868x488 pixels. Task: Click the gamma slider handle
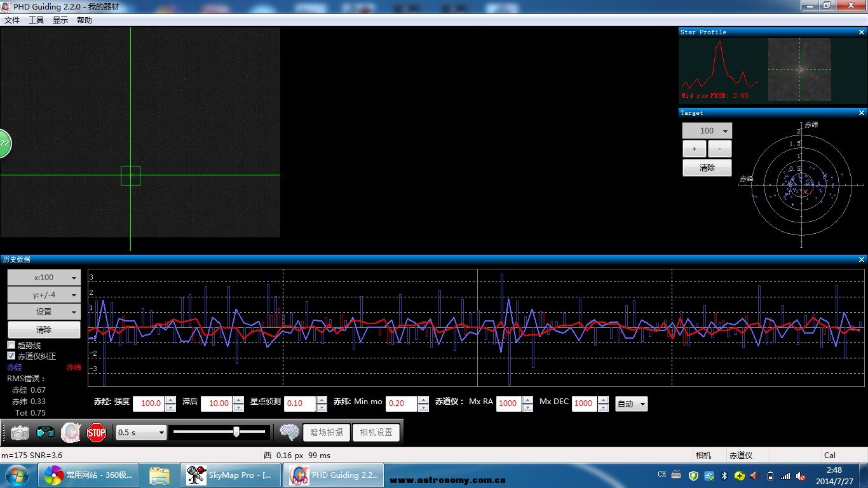tap(236, 432)
